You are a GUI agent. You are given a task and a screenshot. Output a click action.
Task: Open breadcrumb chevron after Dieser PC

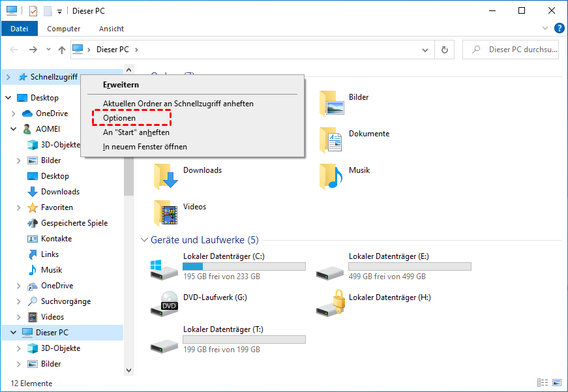click(136, 50)
